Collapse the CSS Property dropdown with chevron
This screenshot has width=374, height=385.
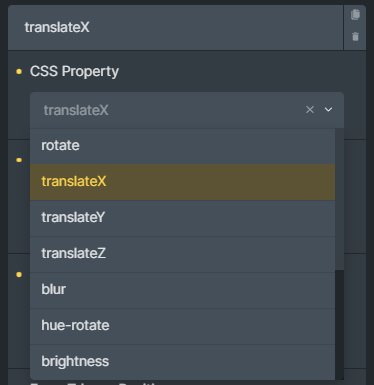click(x=328, y=110)
